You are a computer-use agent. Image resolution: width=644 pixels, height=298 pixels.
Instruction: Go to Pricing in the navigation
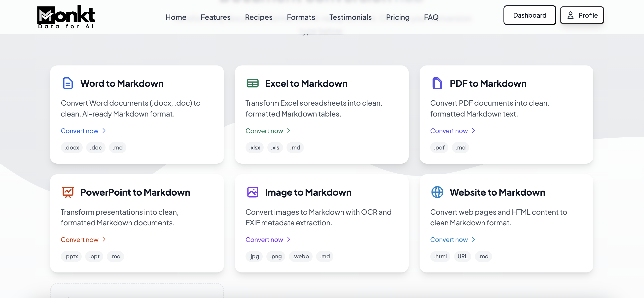397,17
